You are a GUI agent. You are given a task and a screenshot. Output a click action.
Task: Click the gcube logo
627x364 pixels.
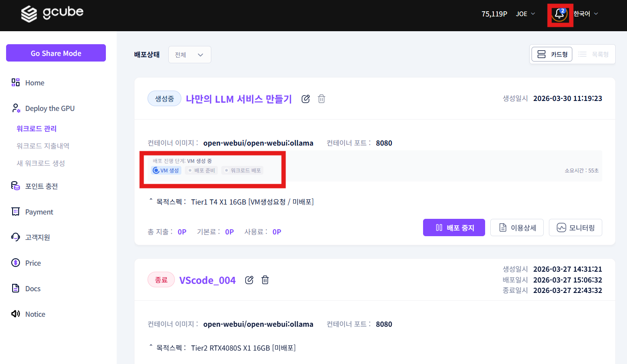(52, 14)
